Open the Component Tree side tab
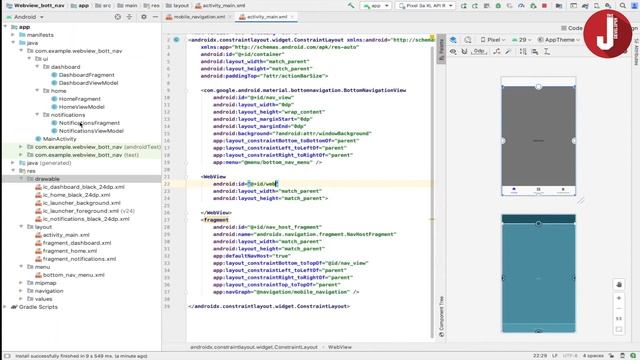Image resolution: width=640 pixels, height=360 pixels. coord(441,316)
